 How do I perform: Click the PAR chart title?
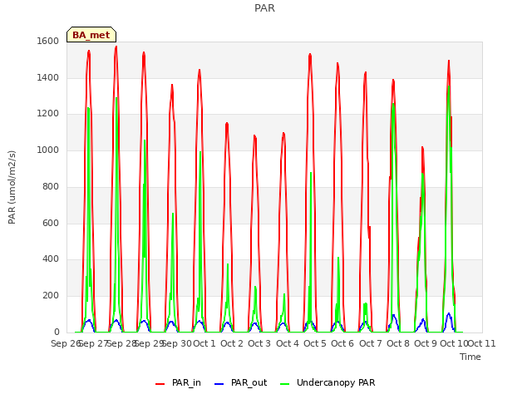[x=264, y=8]
